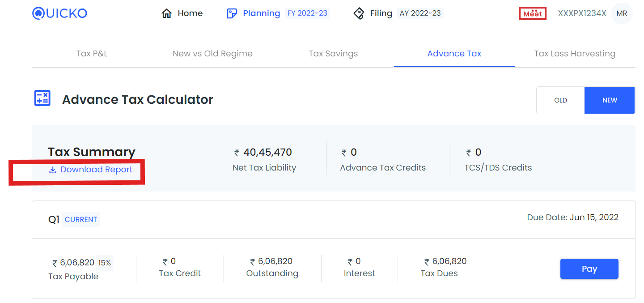644x303 pixels.
Task: Click the Tax Payable label
Action: tap(73, 277)
